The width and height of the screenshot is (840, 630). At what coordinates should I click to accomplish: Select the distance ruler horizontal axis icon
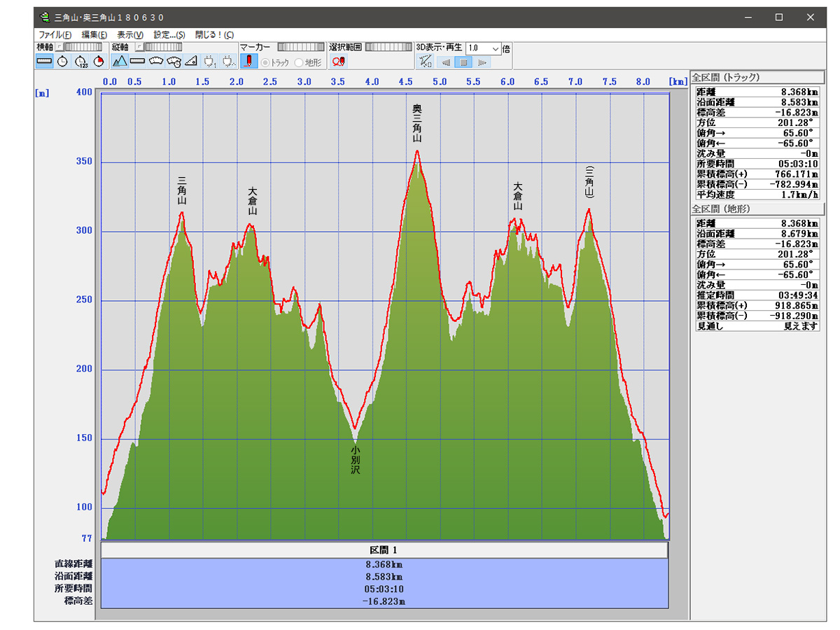[x=45, y=62]
